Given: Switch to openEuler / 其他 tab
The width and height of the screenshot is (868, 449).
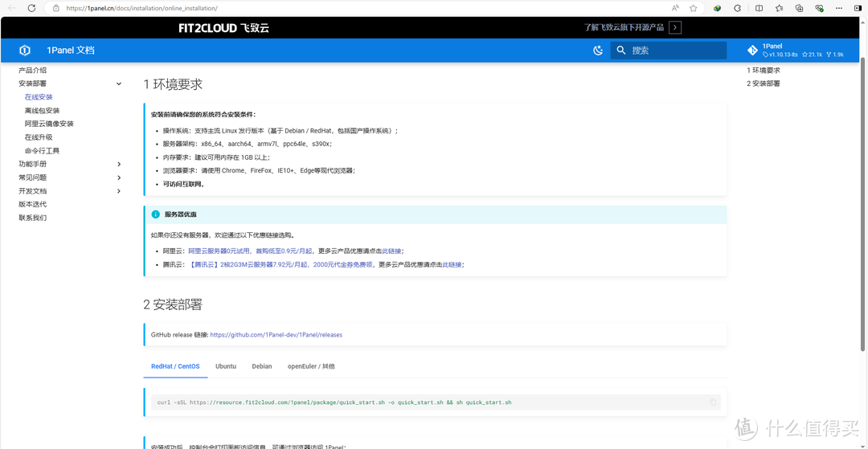Looking at the screenshot, I should point(311,366).
